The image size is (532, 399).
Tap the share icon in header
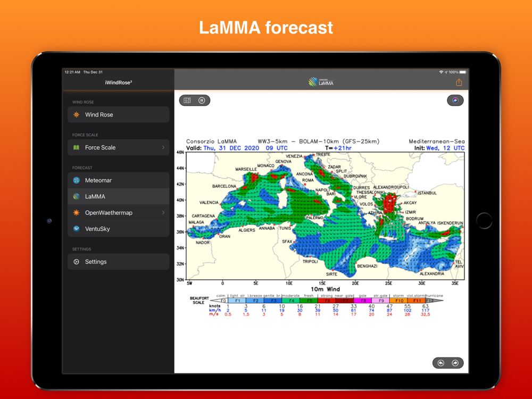click(x=459, y=82)
